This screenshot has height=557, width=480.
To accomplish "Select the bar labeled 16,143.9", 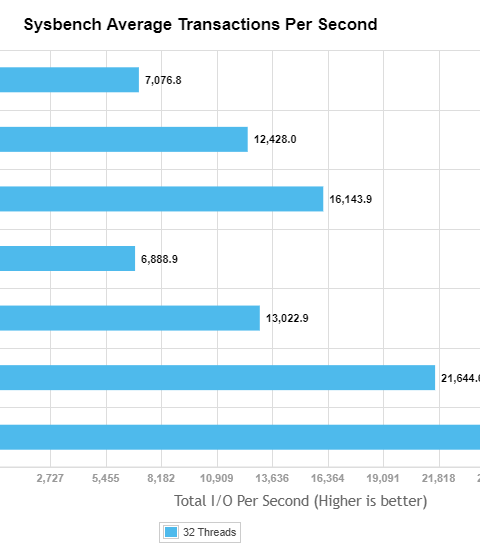I will 162,199.
